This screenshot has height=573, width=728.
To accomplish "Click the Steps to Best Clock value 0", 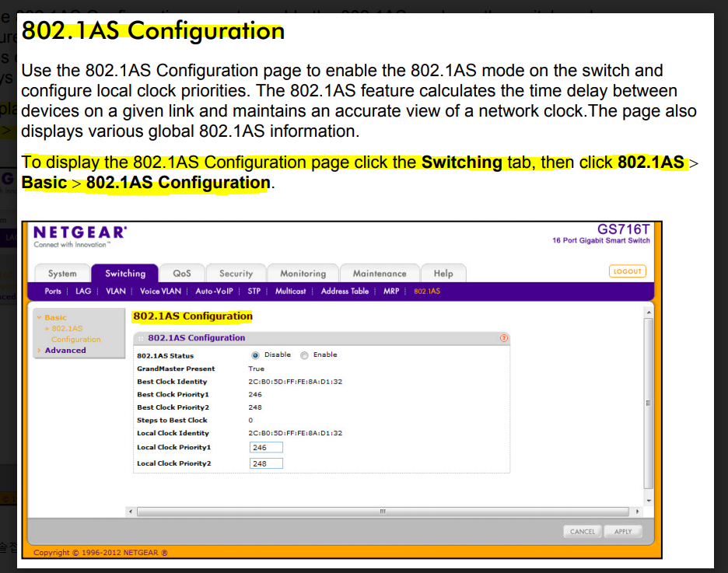I will 250,421.
